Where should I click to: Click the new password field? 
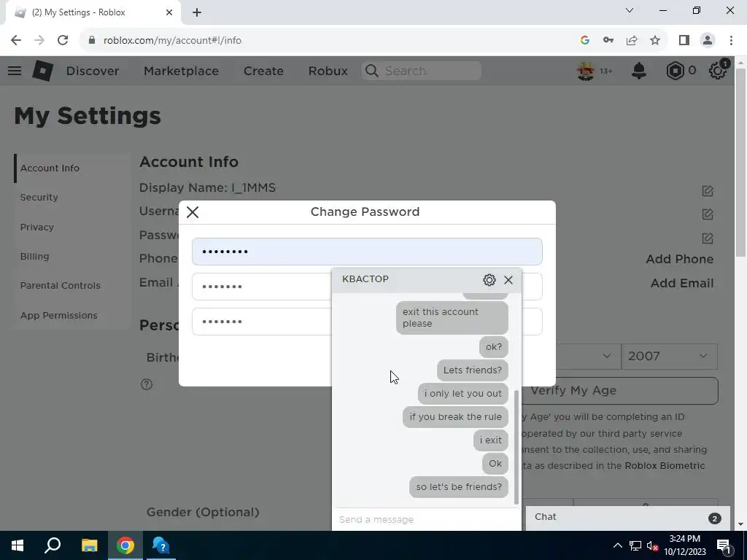tap(262, 287)
